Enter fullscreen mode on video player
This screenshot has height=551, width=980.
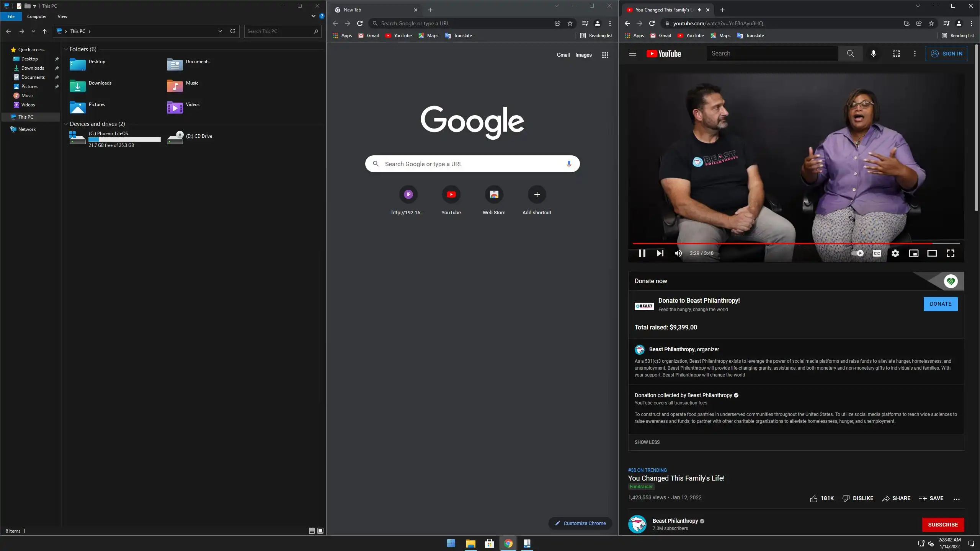point(950,253)
